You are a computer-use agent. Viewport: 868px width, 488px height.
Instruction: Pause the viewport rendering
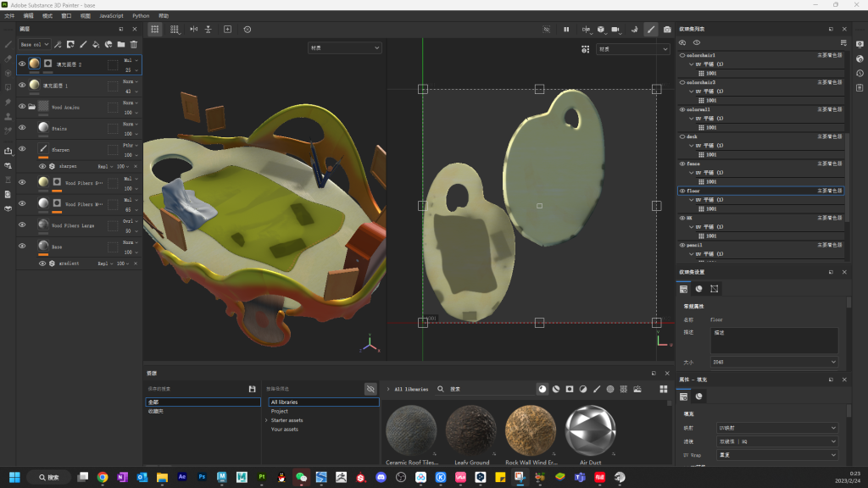tap(566, 29)
